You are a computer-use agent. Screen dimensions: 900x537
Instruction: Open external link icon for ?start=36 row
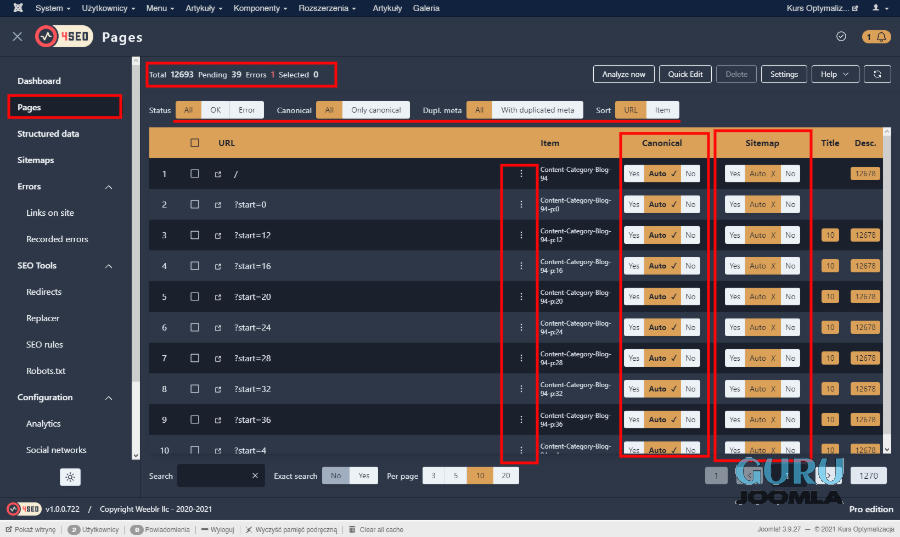(218, 421)
